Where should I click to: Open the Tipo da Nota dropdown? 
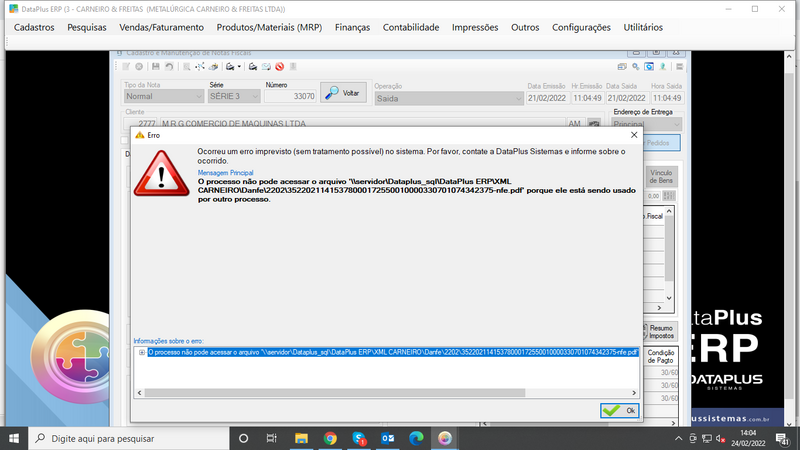point(164,96)
